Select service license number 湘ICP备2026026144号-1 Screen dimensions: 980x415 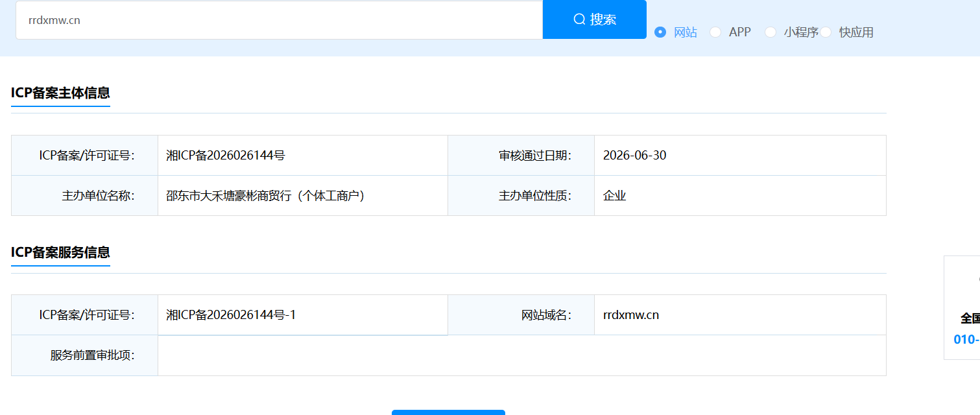(x=231, y=315)
